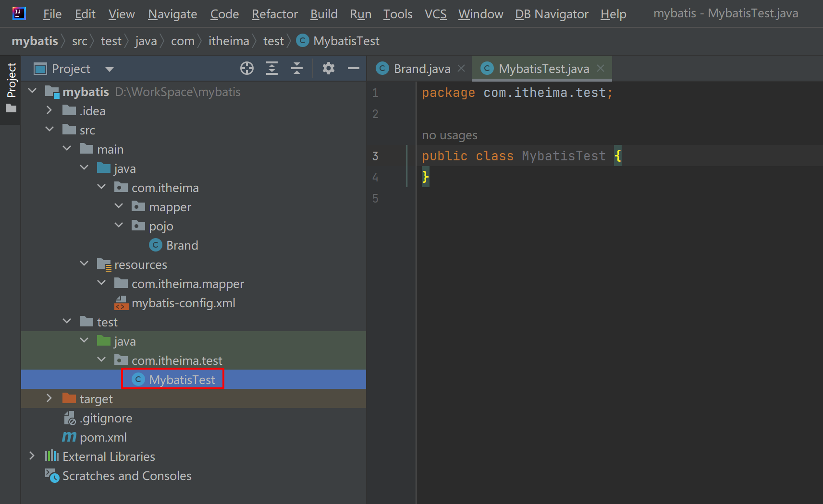Click the itheima breadcrumb
The height and width of the screenshot is (504, 823).
click(229, 41)
